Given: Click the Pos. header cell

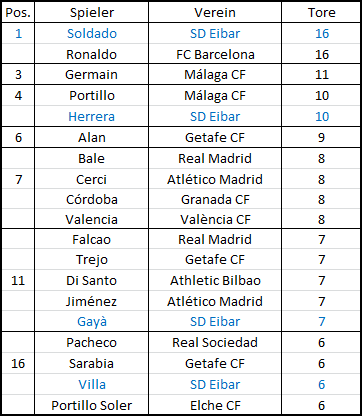Looking at the screenshot, I should (x=18, y=12).
